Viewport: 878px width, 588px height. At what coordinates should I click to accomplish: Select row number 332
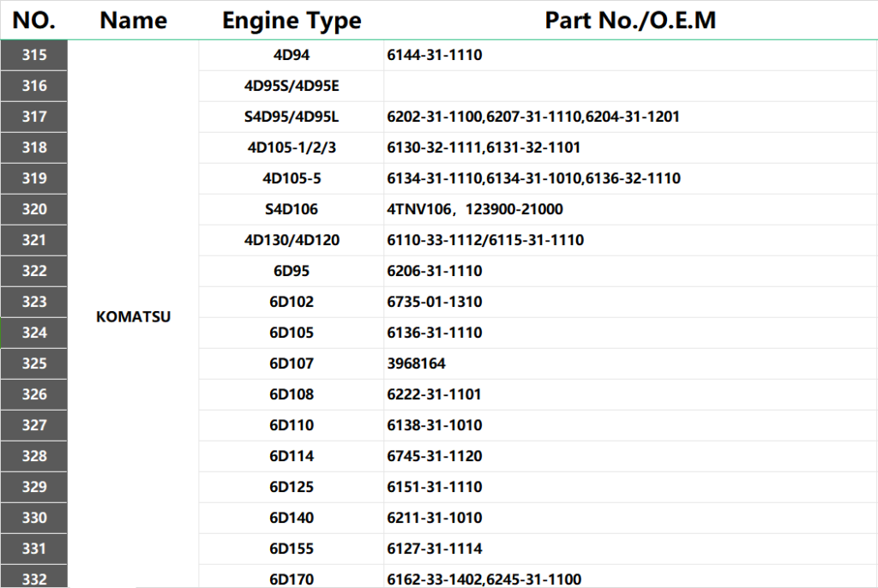pos(34,577)
